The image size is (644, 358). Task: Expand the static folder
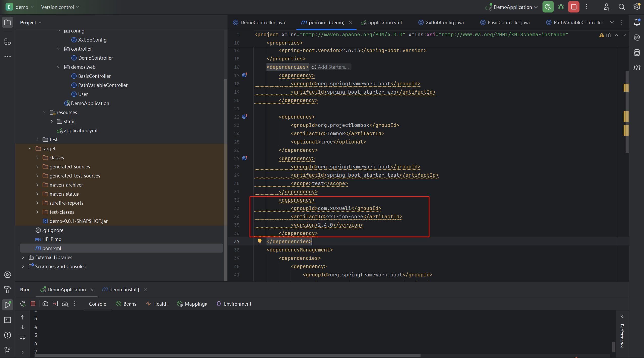point(52,121)
